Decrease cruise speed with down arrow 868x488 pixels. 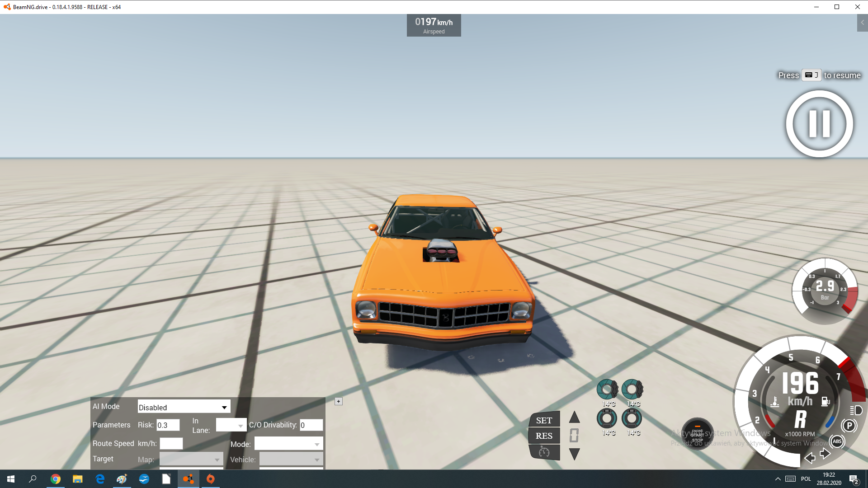574,454
